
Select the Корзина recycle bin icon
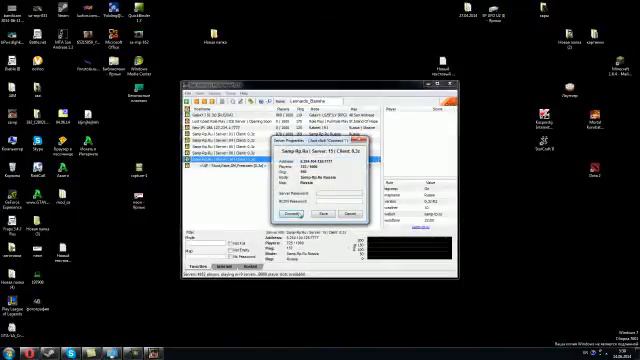12,170
